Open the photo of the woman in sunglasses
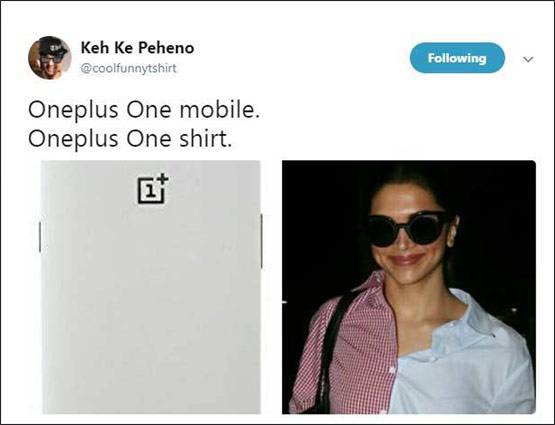 (x=409, y=287)
